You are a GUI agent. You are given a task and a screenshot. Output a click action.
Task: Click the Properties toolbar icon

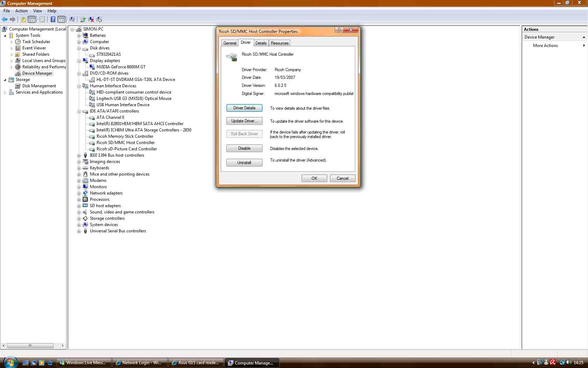tap(42, 20)
